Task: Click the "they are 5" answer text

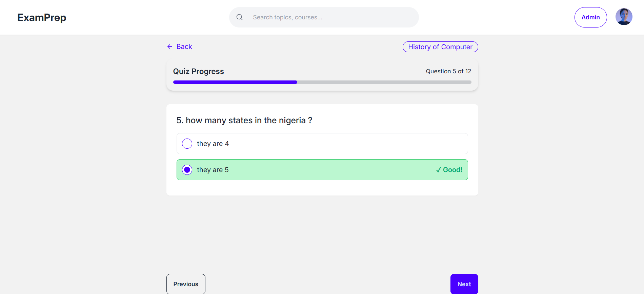Action: [213, 170]
